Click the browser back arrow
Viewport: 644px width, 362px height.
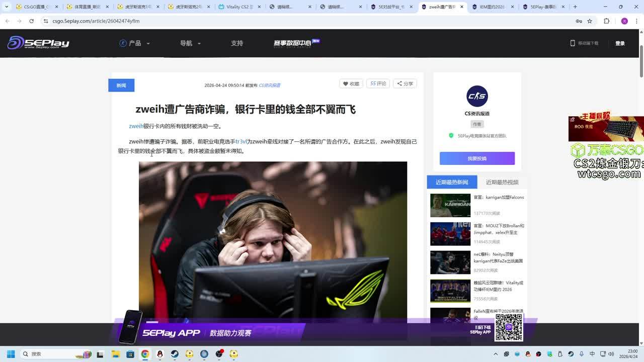click(x=7, y=21)
